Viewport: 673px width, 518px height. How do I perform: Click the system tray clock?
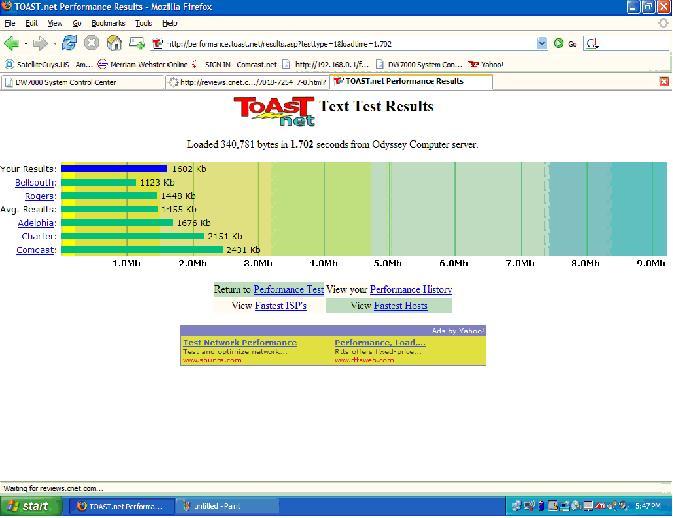point(648,506)
